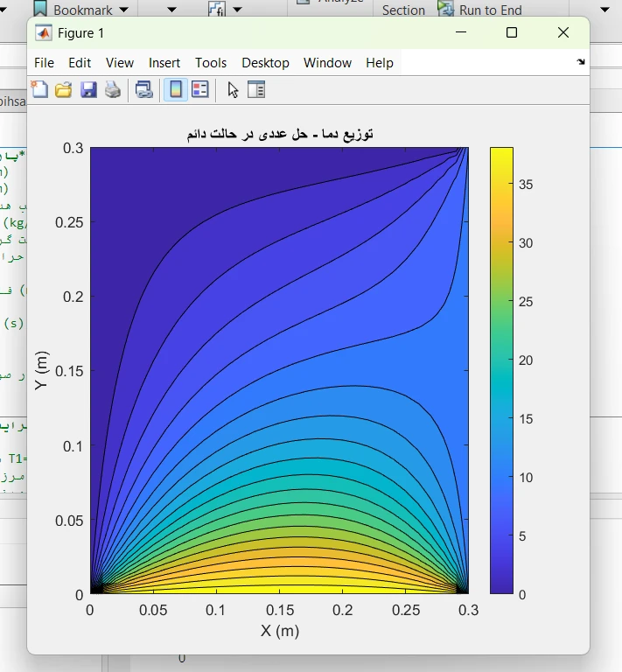Viewport: 622px width, 672px height.
Task: Click the Section label in the editor ribbon
Action: click(x=403, y=10)
